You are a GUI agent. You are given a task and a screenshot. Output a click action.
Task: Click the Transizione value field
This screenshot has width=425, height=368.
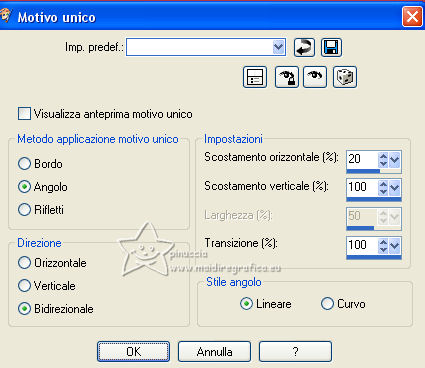[363, 246]
